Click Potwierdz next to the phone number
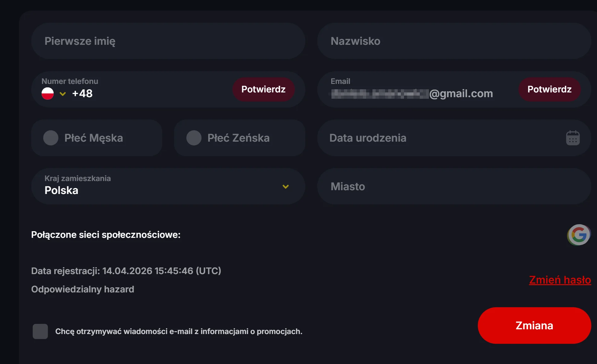The width and height of the screenshot is (597, 364). pos(264,89)
